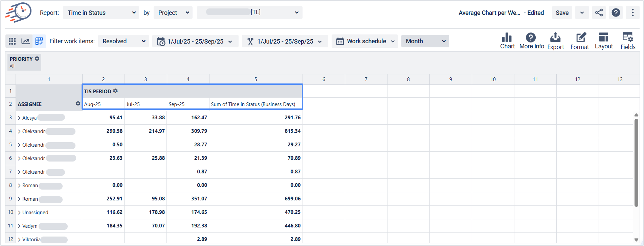
Task: Switch to grid table view toggle
Action: [12, 41]
